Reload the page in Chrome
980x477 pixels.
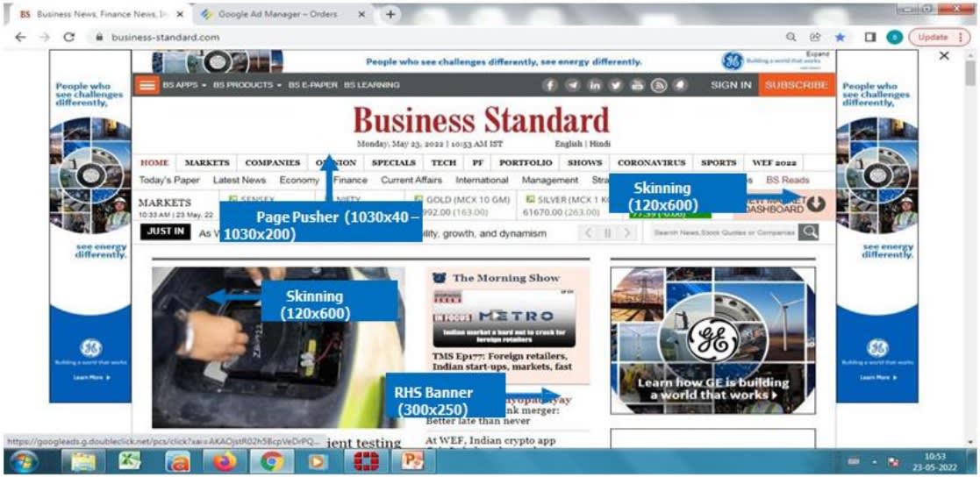tap(68, 37)
